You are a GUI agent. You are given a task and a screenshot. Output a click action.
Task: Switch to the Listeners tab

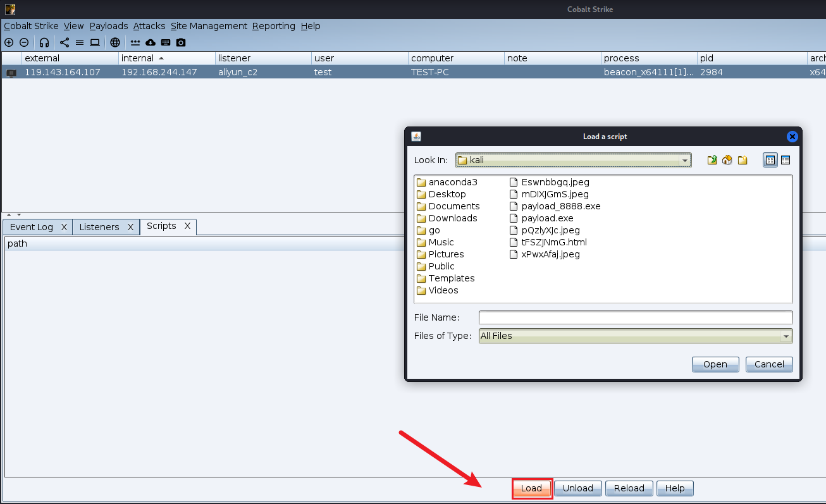(99, 227)
